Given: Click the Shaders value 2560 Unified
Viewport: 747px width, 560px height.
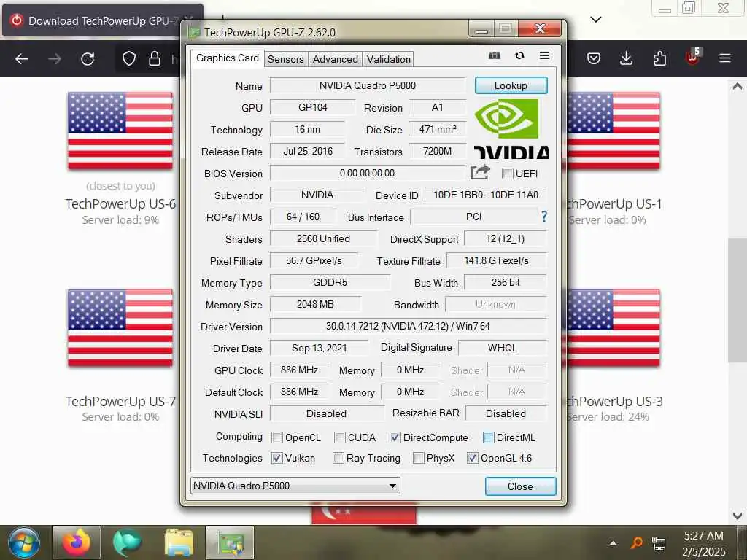Looking at the screenshot, I should click(x=323, y=238).
